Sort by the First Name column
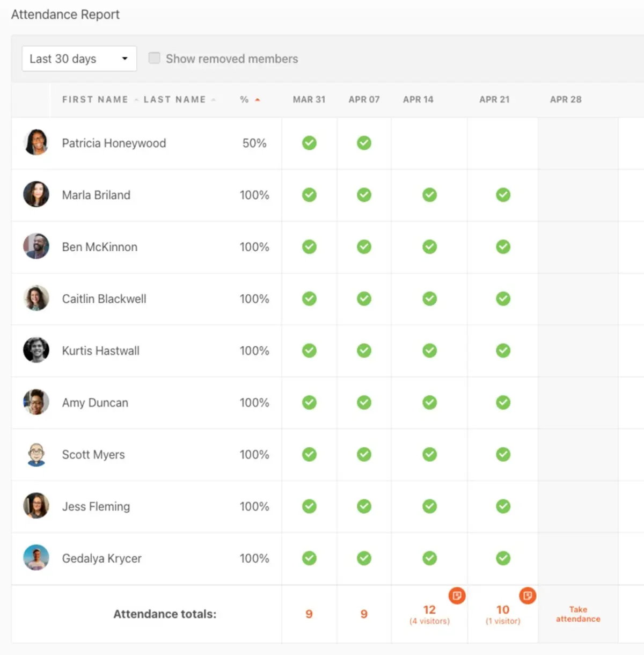The width and height of the screenshot is (644, 655). click(95, 99)
